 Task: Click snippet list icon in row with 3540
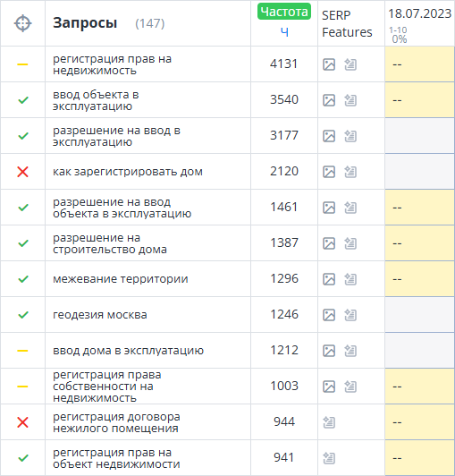tap(350, 100)
